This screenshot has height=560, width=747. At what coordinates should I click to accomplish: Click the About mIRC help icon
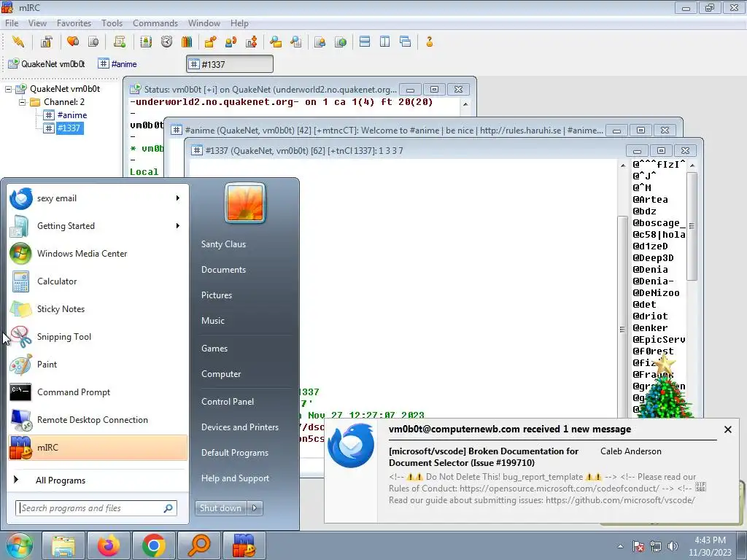(429, 42)
